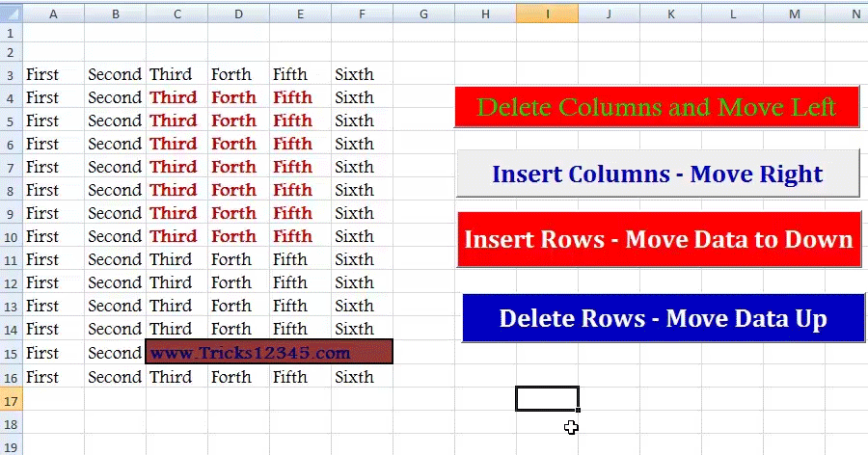This screenshot has width=868, height=455.
Task: Click Delete Rows - Move Data Up button
Action: pos(664,318)
